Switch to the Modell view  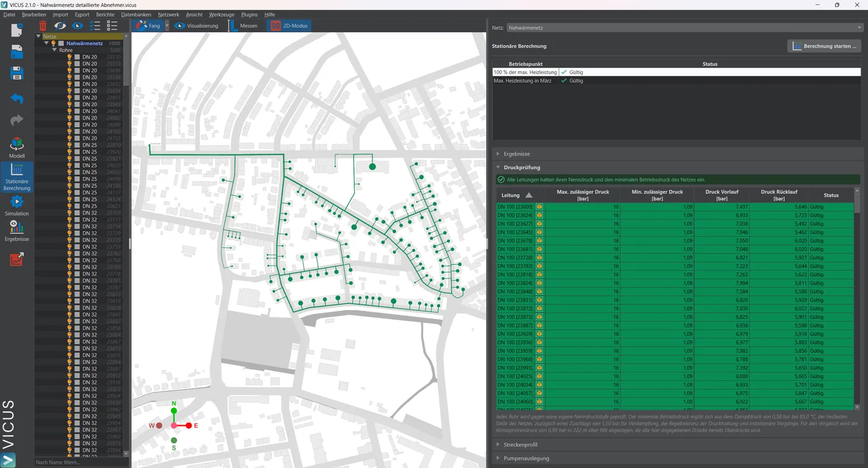(x=17, y=148)
